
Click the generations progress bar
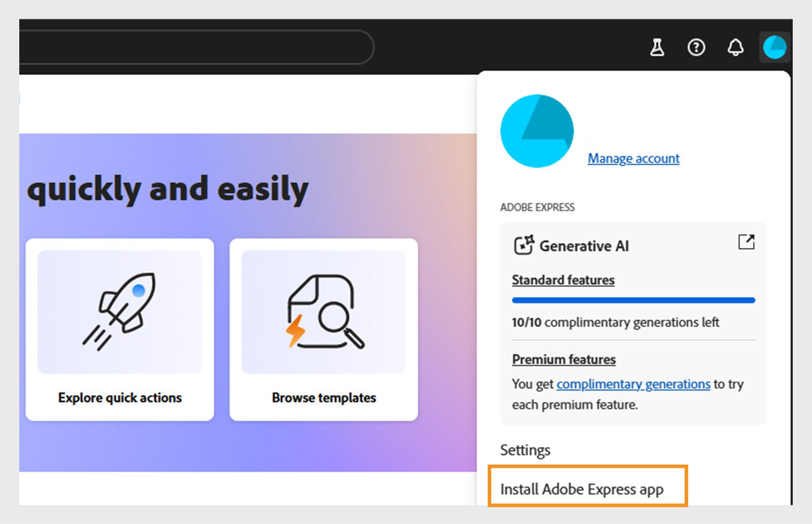(x=633, y=300)
